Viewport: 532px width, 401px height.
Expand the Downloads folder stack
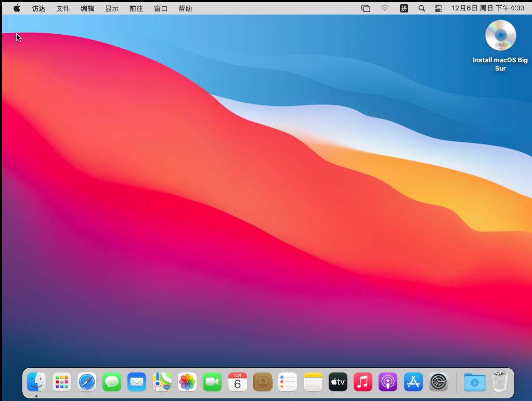[x=474, y=382]
